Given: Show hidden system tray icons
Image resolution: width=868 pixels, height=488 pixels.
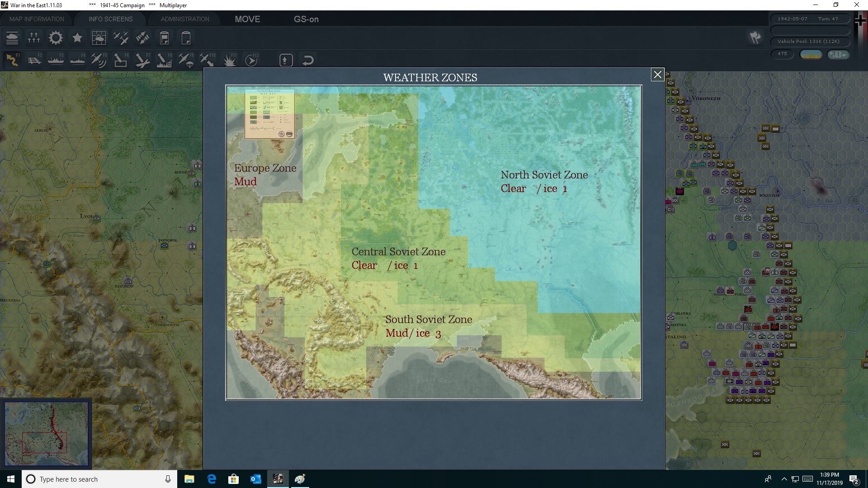Looking at the screenshot, I should pyautogui.click(x=784, y=479).
